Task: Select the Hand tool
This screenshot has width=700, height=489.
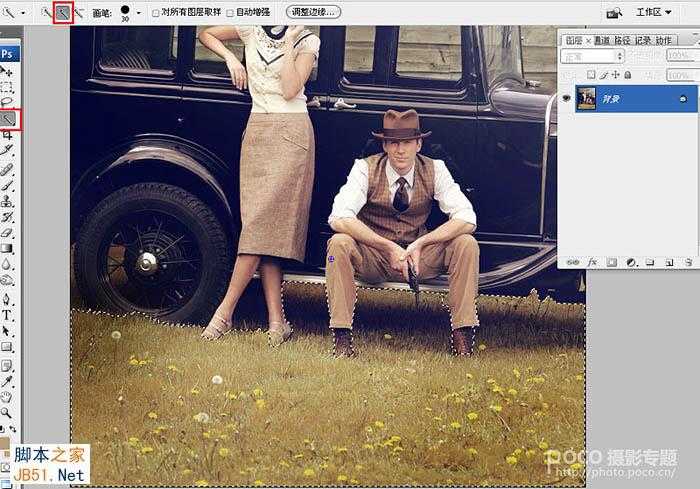Action: point(7,397)
